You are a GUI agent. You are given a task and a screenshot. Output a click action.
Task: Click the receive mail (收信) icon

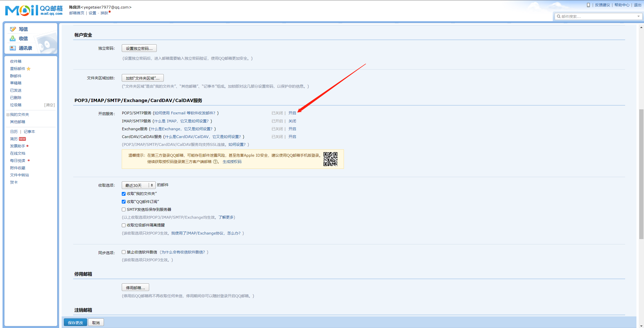pyautogui.click(x=13, y=39)
